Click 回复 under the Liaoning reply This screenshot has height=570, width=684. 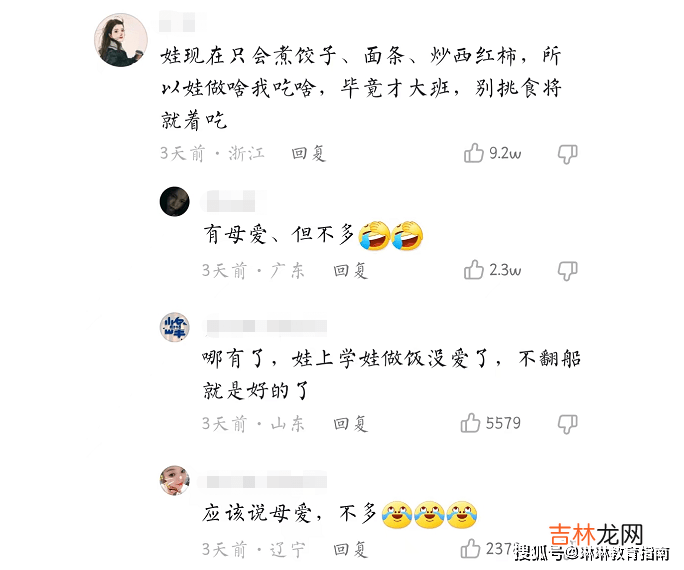pyautogui.click(x=351, y=549)
